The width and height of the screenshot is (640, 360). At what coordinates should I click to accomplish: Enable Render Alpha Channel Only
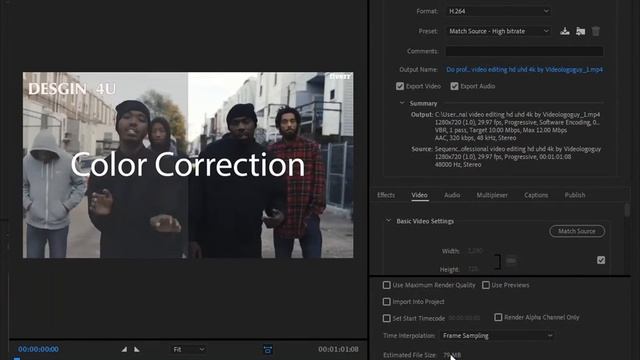click(x=498, y=317)
